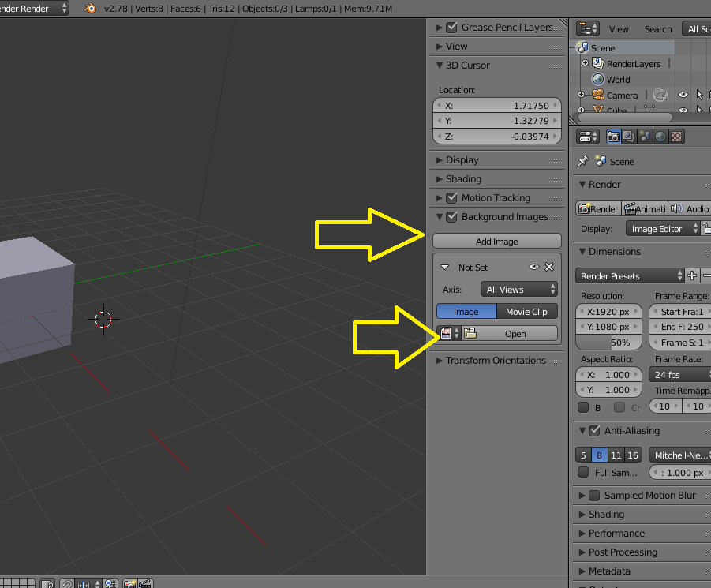Click the resolution percentage 50% slider
This screenshot has width=711, height=588.
608,343
